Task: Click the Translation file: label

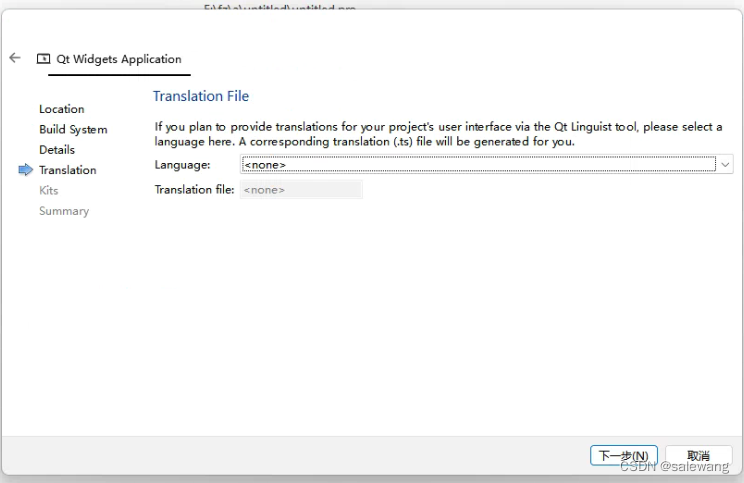Action: [194, 190]
